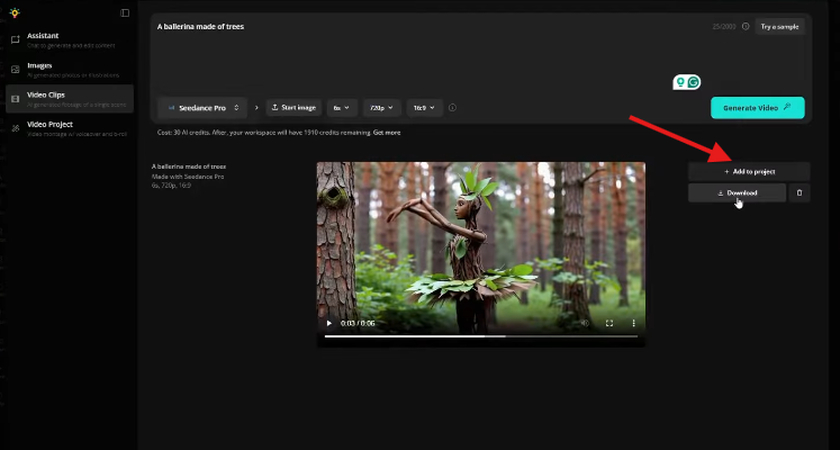Click the Assistant chat icon in sidebar

(x=16, y=40)
